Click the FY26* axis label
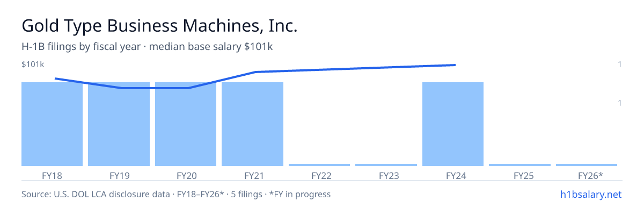This screenshot has width=644, height=215. coord(590,175)
